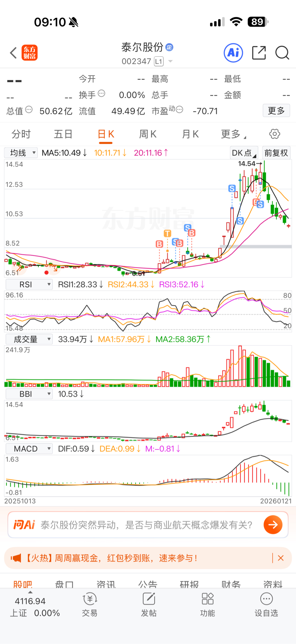Expand the 更多 chart period menu
296x644 pixels.
(x=233, y=134)
